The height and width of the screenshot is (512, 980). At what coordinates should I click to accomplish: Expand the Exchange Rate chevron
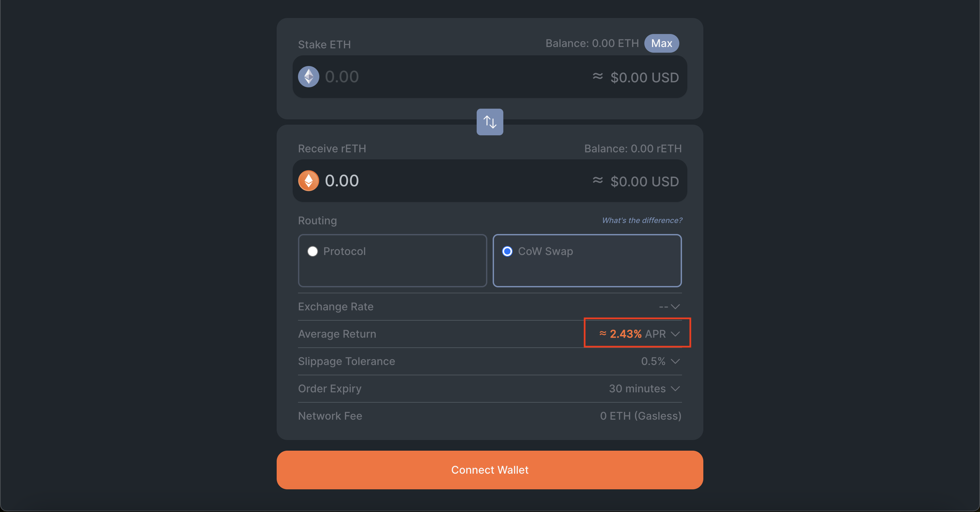tap(675, 307)
